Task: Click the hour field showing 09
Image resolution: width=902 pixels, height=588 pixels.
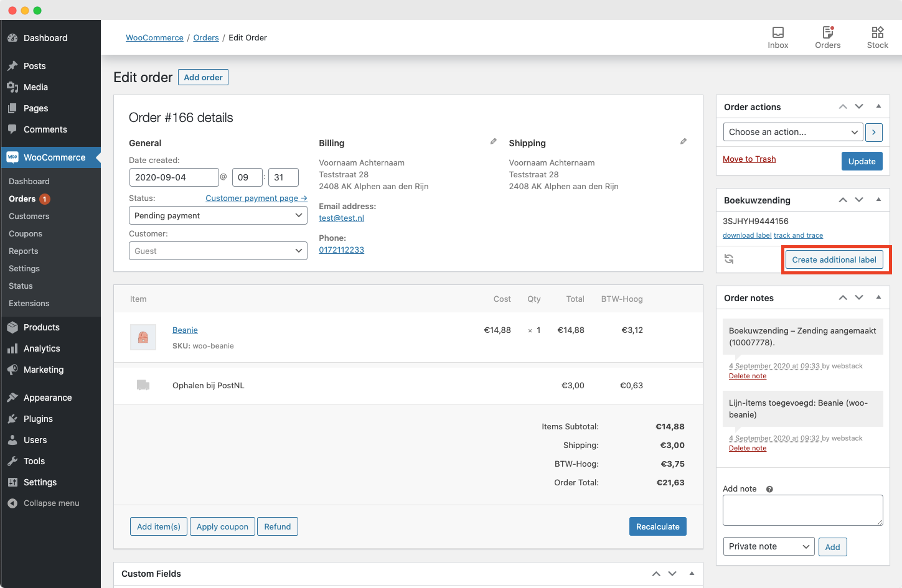Action: pyautogui.click(x=247, y=177)
